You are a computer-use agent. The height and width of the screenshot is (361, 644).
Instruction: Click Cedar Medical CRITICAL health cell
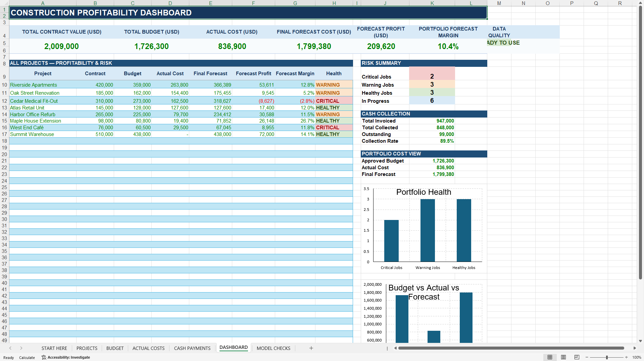(334, 101)
